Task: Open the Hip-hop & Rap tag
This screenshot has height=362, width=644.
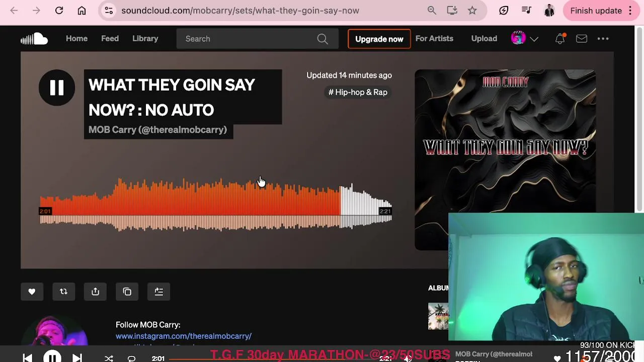Action: click(x=358, y=93)
